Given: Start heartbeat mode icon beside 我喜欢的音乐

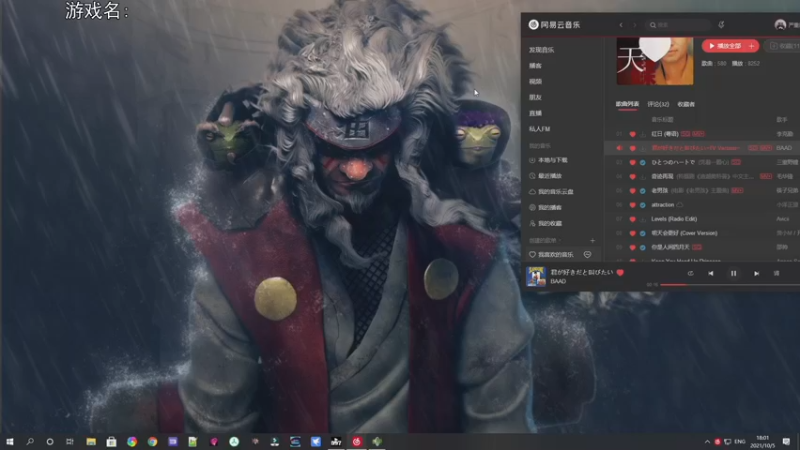Looking at the screenshot, I should coord(588,255).
